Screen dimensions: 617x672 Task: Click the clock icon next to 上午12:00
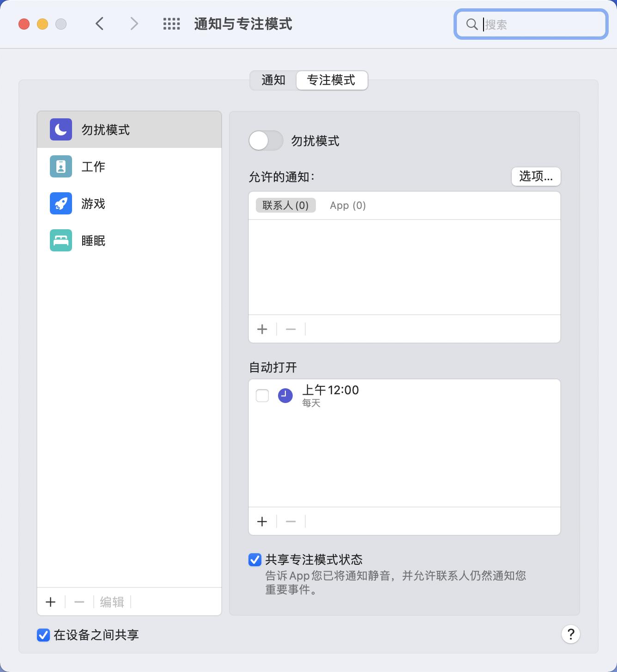[x=285, y=396]
